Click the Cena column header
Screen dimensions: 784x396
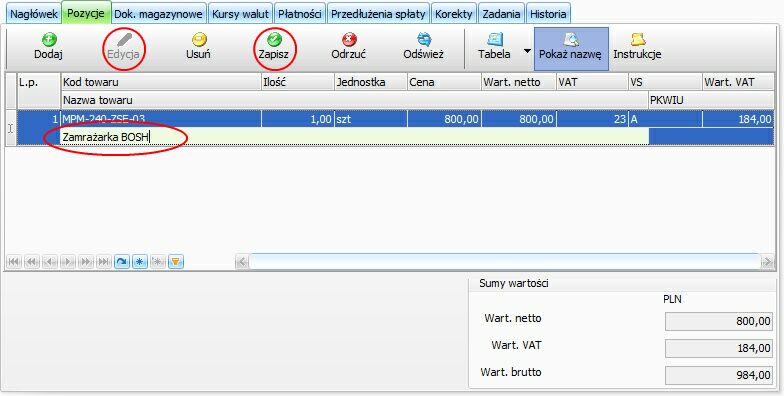444,82
